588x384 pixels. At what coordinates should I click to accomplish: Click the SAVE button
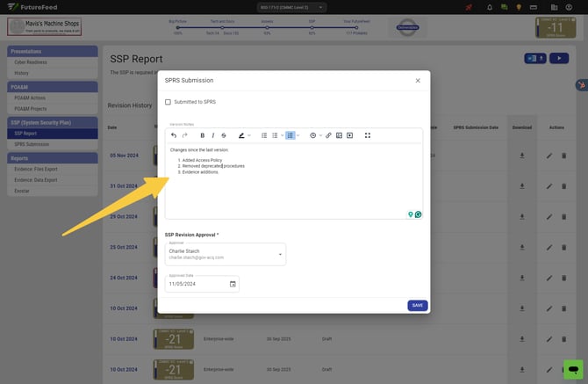(417, 305)
